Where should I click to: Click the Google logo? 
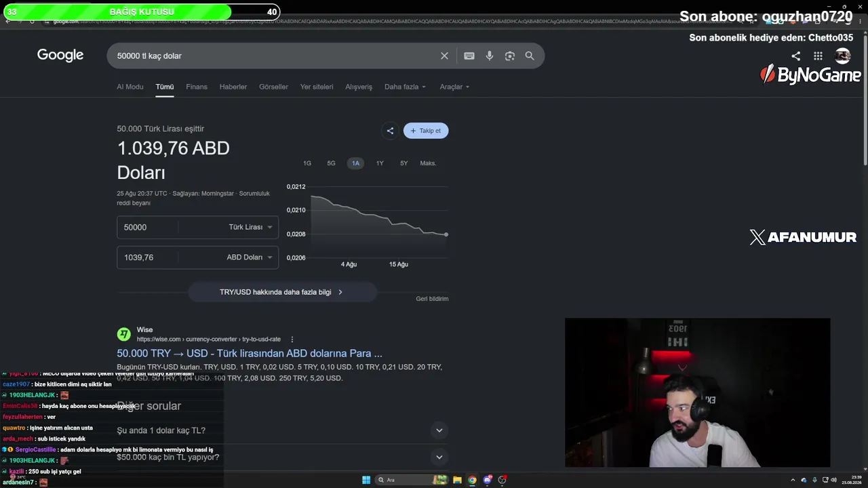pos(60,55)
